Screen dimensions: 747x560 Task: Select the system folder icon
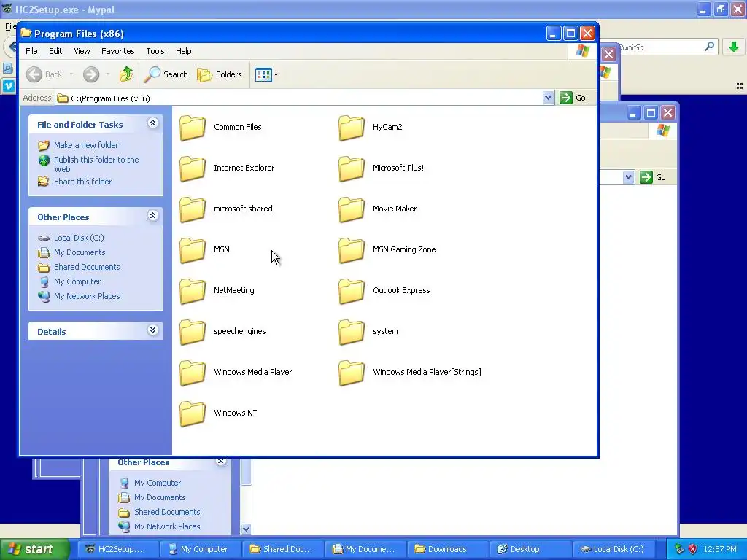(352, 332)
